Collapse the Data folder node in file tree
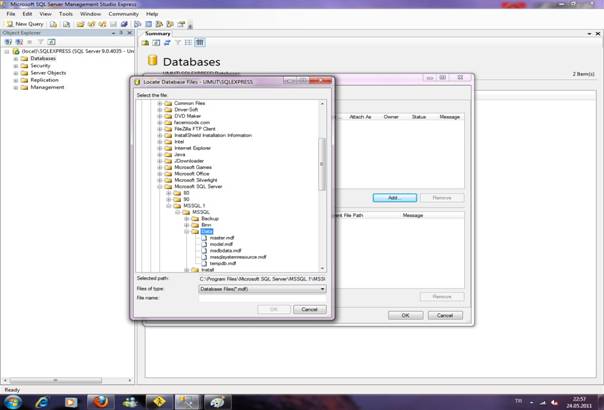The image size is (604, 410). tap(186, 232)
